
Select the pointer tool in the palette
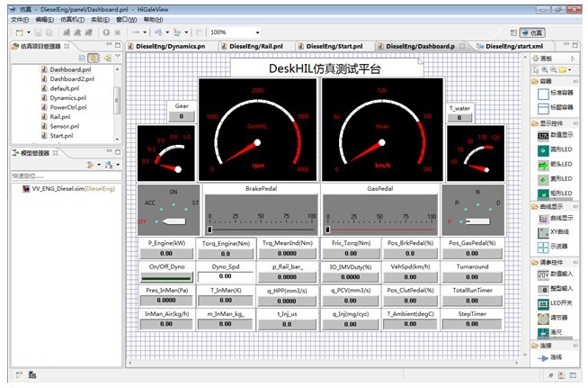pos(536,70)
